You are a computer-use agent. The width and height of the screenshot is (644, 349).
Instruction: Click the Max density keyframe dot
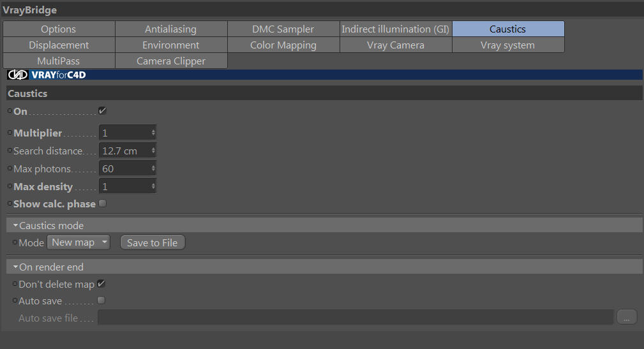10,186
